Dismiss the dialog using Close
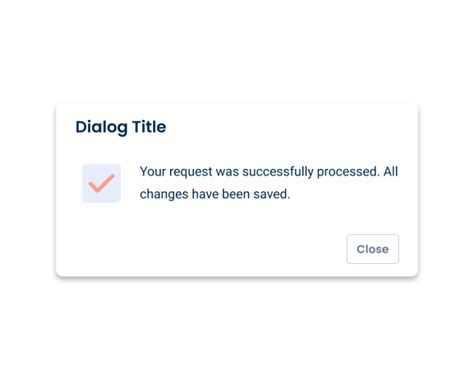Viewport: 474px width, 379px height. [372, 249]
